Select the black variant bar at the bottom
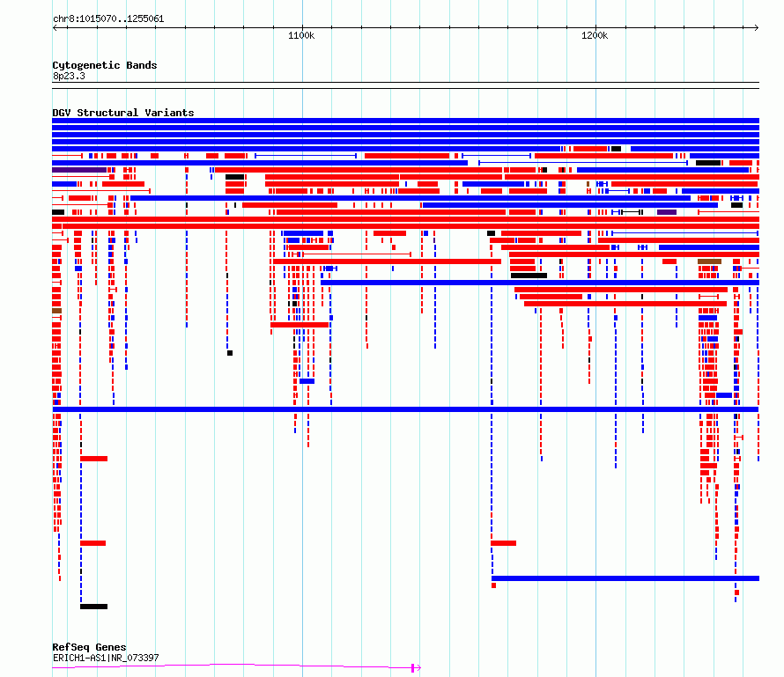784x677 pixels. pyautogui.click(x=94, y=607)
